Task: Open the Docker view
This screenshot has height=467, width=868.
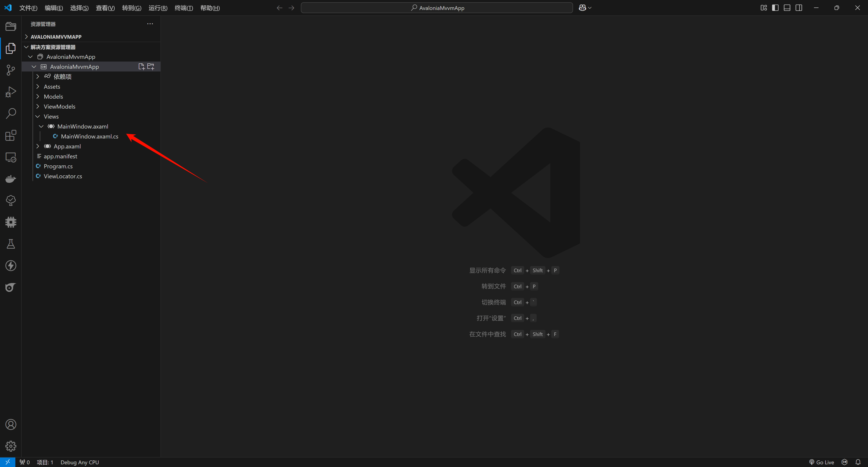Action: (11, 179)
